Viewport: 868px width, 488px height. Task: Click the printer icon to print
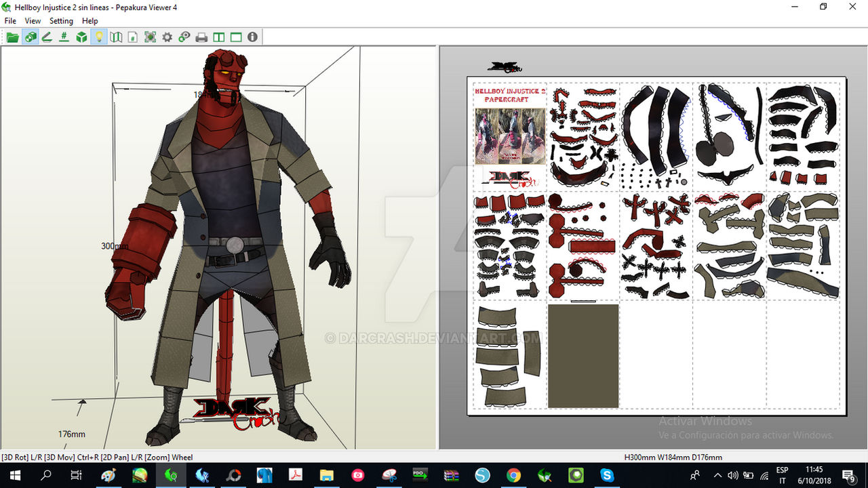point(201,37)
